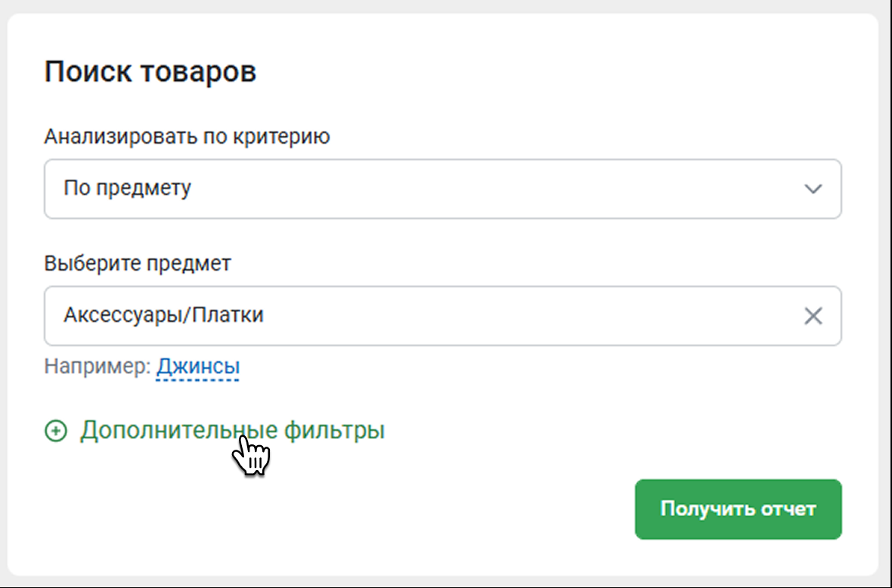Click the green plus circle icon
892x588 pixels.
point(55,432)
